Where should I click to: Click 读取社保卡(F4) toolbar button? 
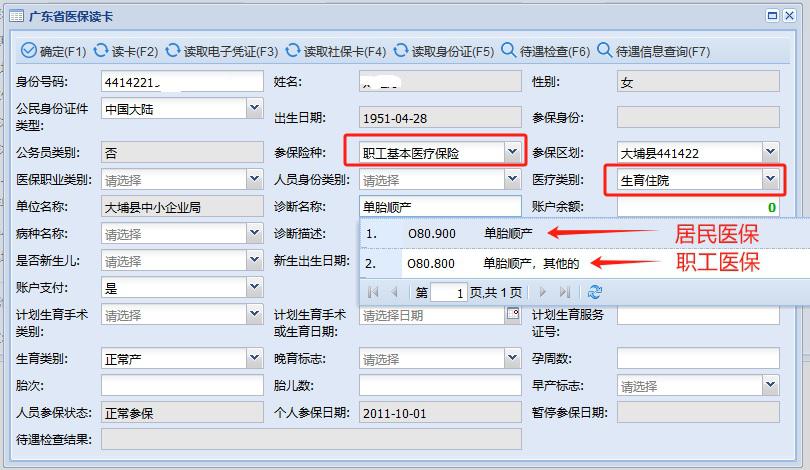coord(336,51)
